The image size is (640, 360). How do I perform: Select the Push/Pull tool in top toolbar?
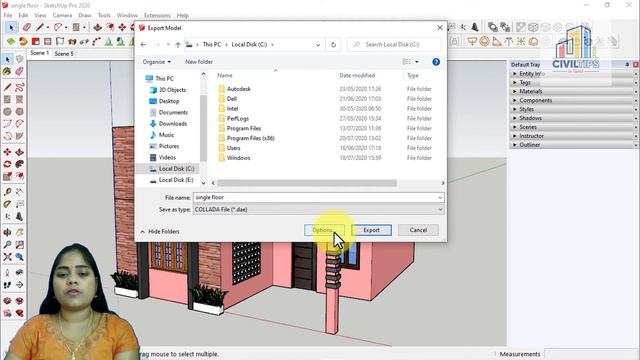pos(98,27)
